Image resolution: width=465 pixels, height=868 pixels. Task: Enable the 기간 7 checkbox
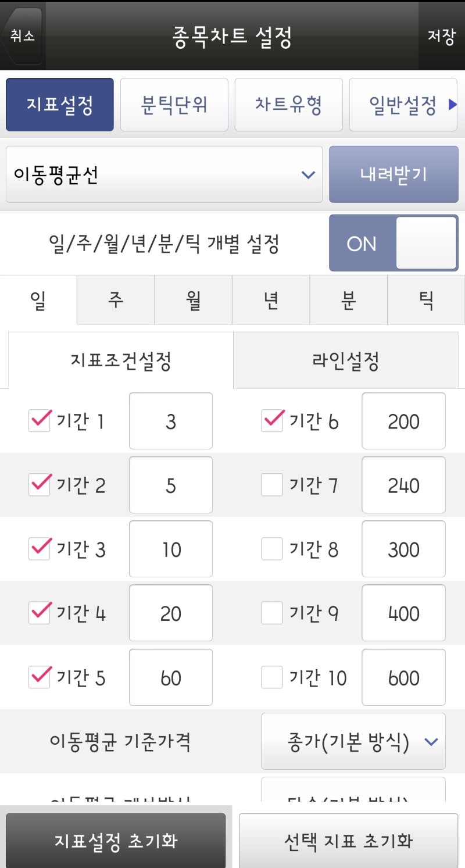271,485
